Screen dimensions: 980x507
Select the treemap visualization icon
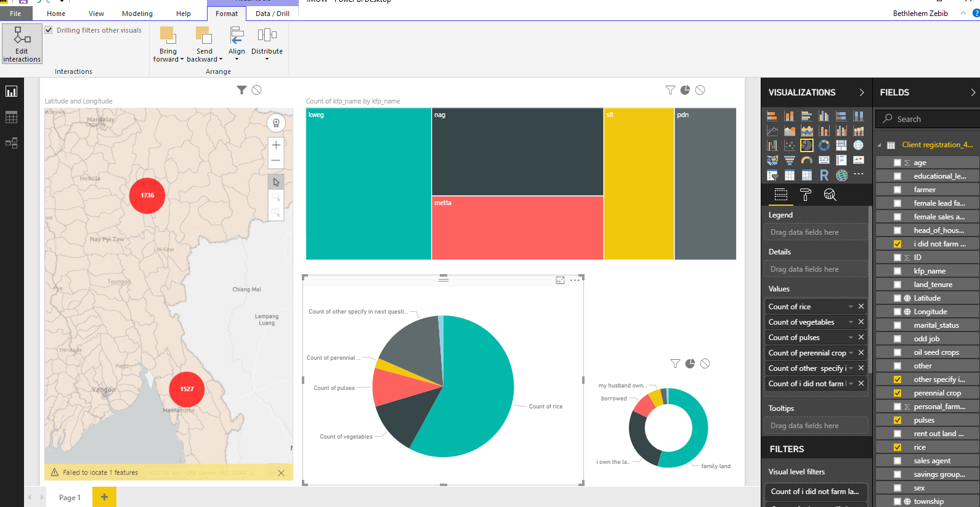pos(841,145)
